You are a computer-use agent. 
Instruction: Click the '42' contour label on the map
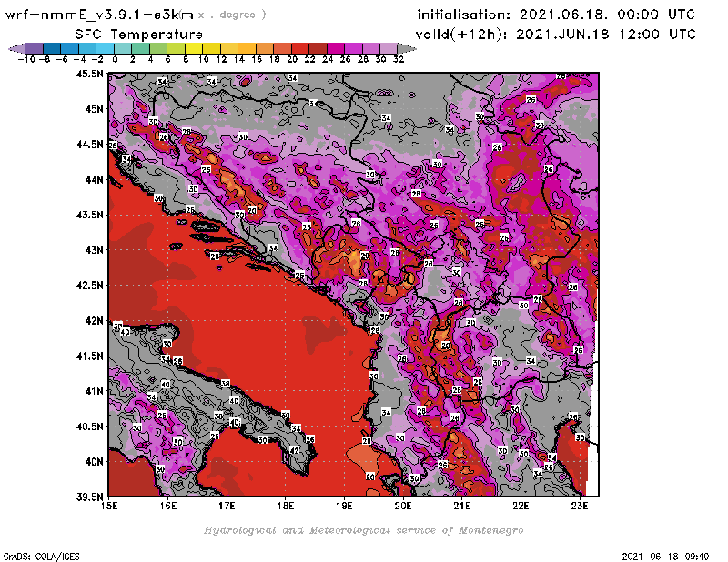coord(294,450)
